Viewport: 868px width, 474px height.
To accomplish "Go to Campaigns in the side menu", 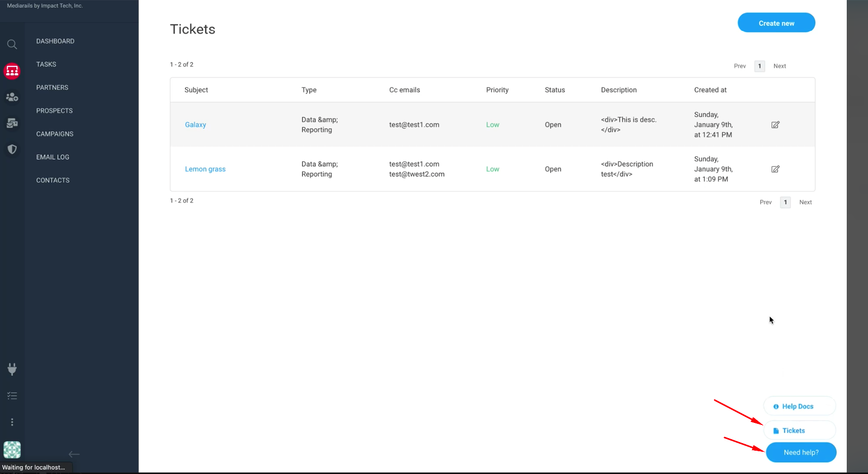I will 55,134.
